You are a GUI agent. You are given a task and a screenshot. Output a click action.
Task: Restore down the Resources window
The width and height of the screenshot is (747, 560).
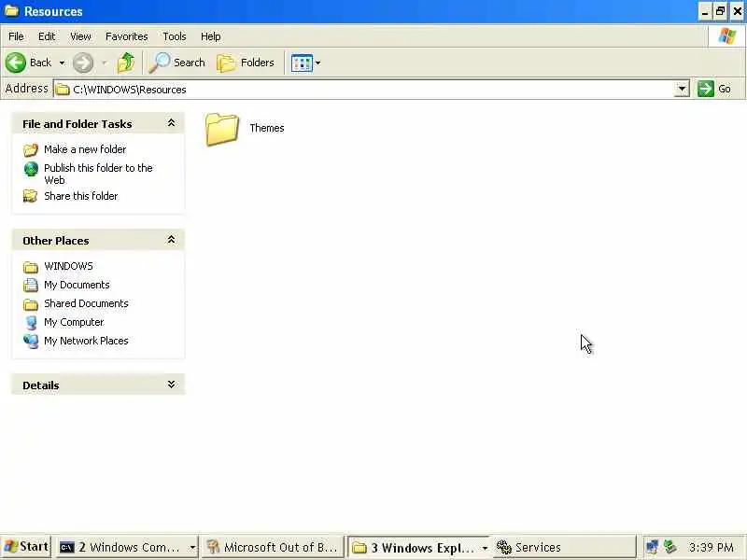720,11
